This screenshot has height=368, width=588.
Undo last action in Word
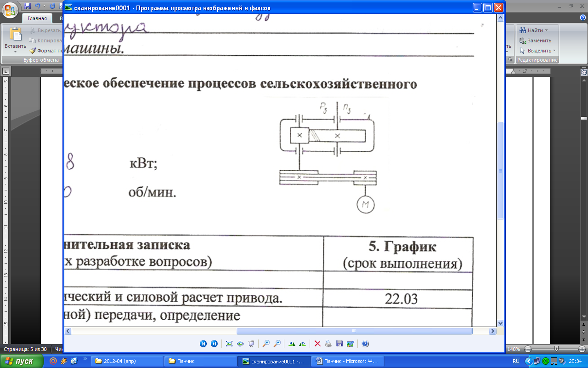pos(37,6)
